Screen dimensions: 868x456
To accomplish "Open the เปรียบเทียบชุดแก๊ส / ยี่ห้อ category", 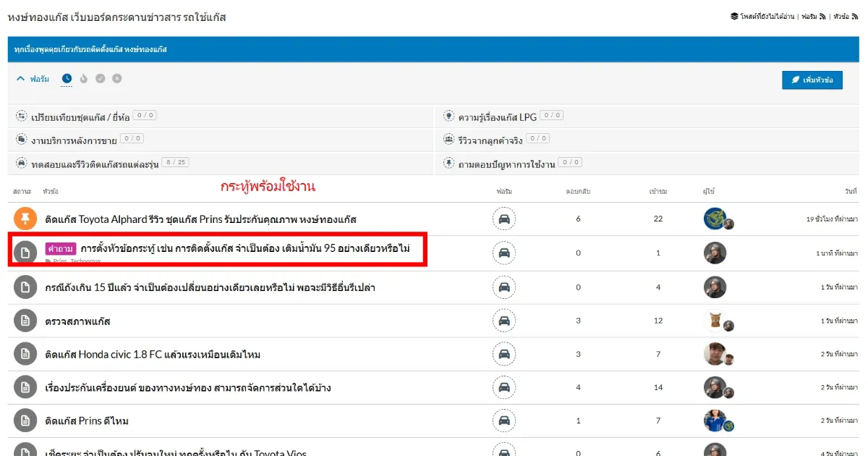I will click(80, 117).
